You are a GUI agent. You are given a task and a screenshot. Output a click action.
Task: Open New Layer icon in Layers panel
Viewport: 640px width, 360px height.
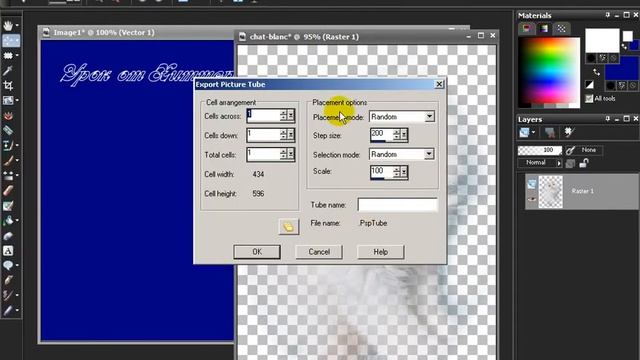(524, 132)
